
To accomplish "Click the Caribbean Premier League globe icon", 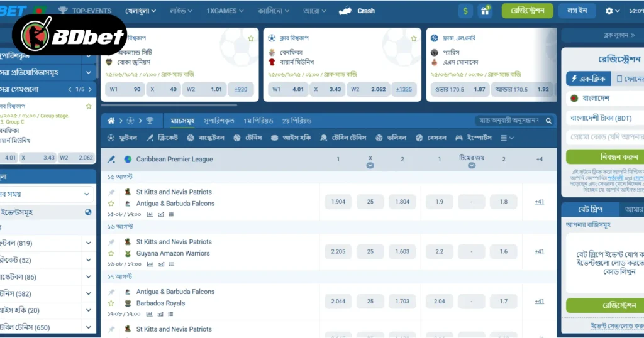I will [128, 159].
